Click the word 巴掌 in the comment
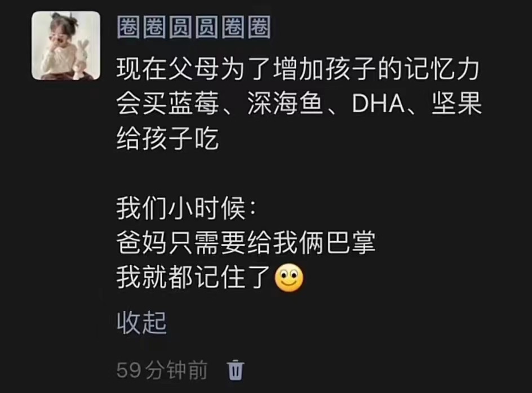532x393 pixels. tap(351, 243)
